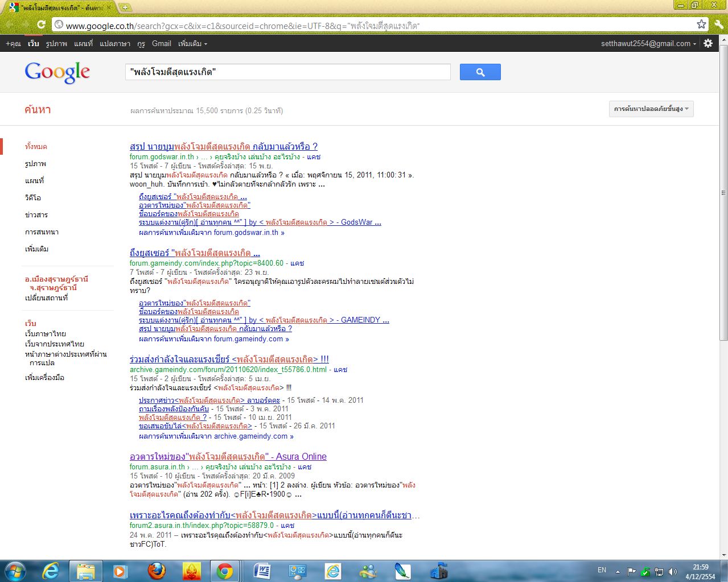Open Windows Explorer folder in taskbar

[86, 571]
